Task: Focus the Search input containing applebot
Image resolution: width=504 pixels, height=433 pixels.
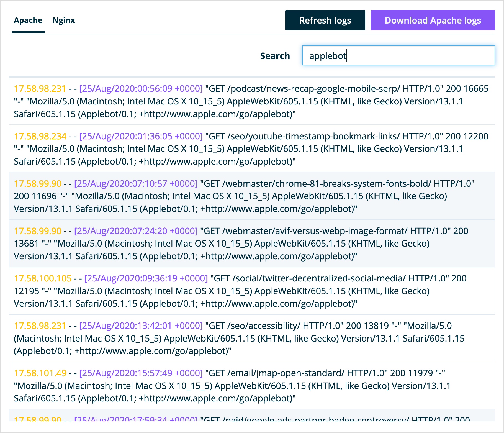Action: (398, 55)
